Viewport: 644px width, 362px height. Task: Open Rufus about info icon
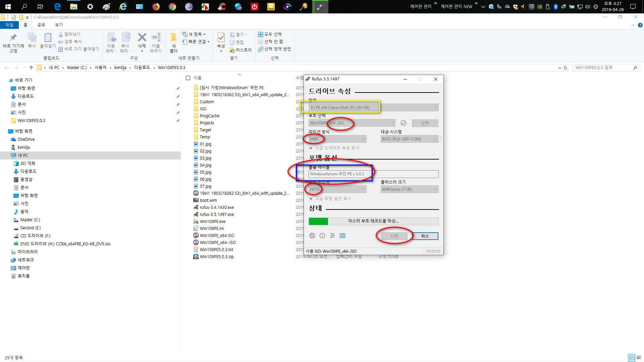[x=322, y=236]
